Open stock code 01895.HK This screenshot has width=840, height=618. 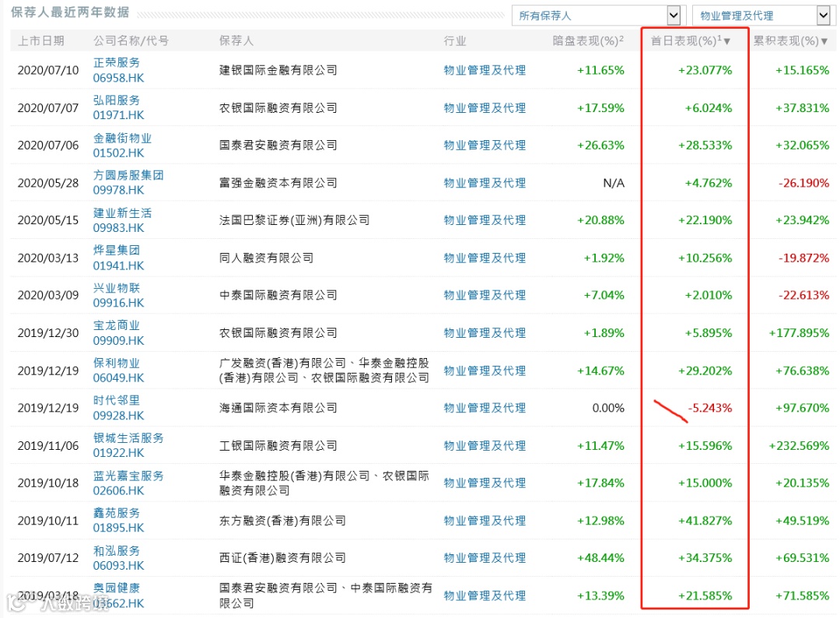tap(118, 528)
